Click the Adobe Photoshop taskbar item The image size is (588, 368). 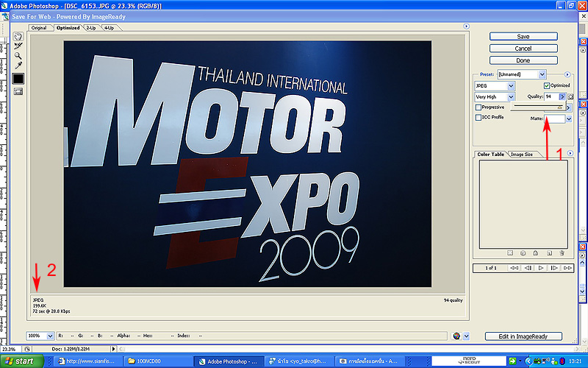point(228,361)
